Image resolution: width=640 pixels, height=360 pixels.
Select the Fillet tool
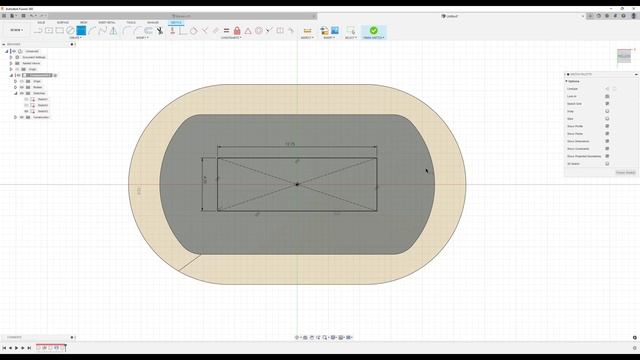click(127, 31)
